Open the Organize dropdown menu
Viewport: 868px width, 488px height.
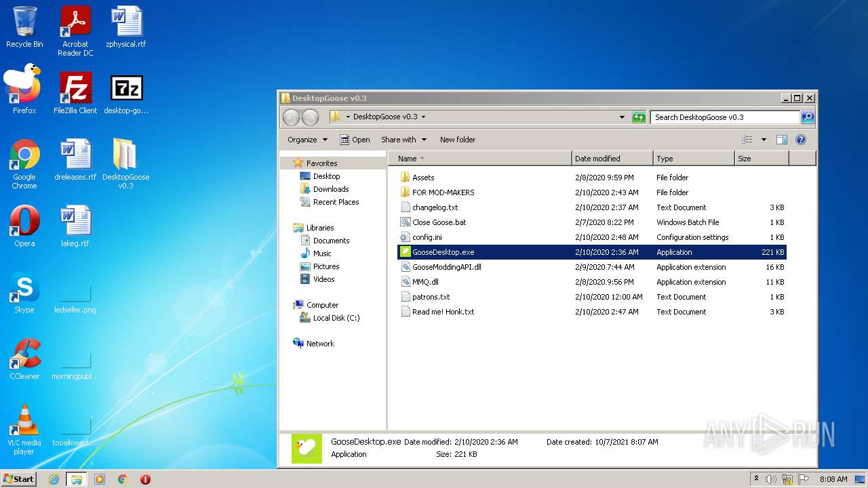point(307,140)
